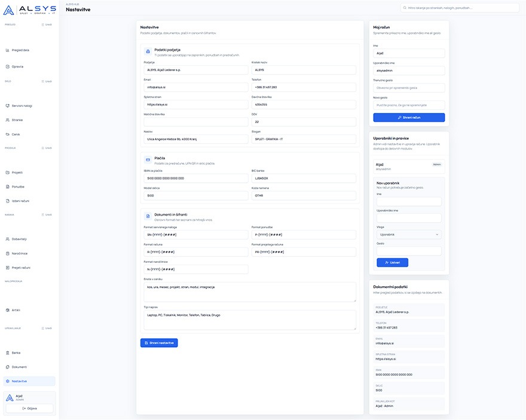This screenshot has height=420, width=526.
Task: Click the Ustvari button for new user
Action: click(x=393, y=262)
